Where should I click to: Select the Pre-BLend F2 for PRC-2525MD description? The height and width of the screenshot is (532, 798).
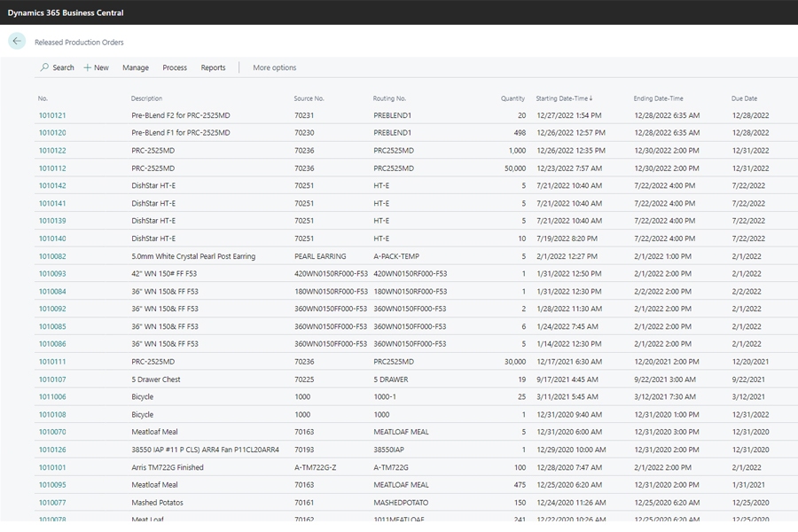181,115
